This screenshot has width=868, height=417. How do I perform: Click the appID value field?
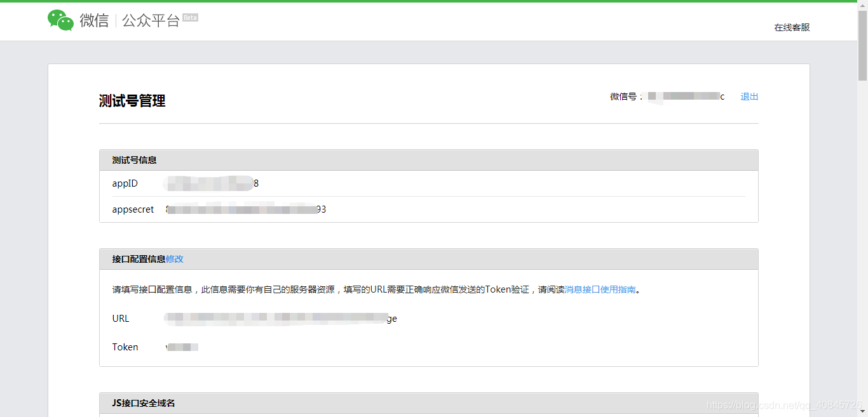210,183
